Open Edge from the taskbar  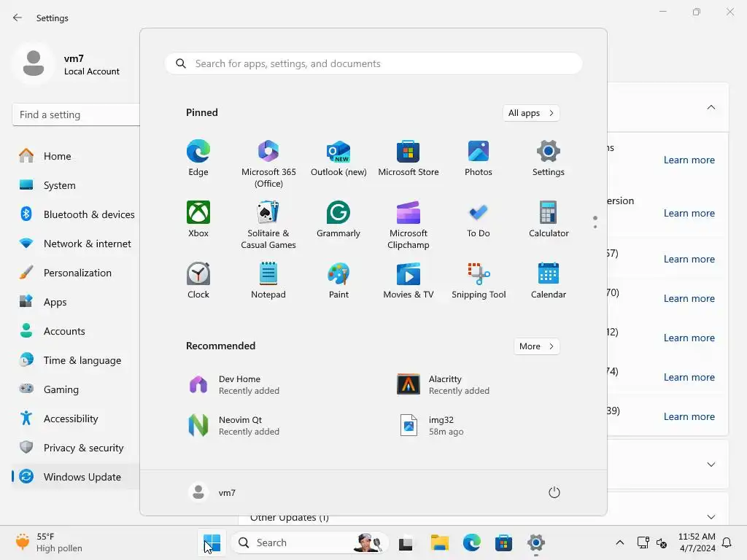tap(472, 542)
